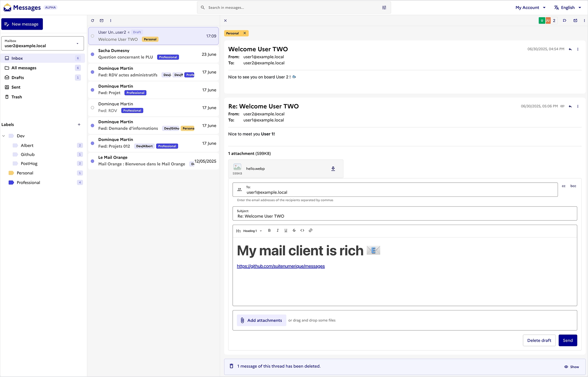The width and height of the screenshot is (588, 377).
Task: Reply to the Welcome User TWO message
Action: point(570,49)
